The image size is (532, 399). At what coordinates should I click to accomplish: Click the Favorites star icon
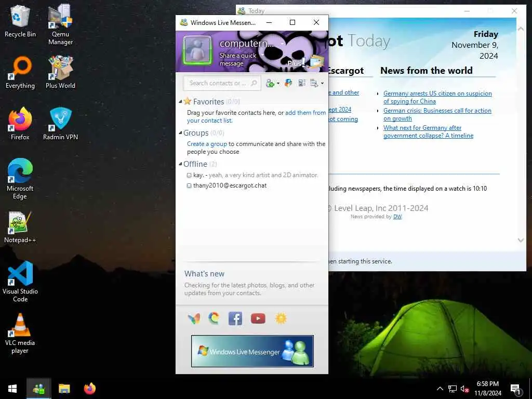click(187, 101)
